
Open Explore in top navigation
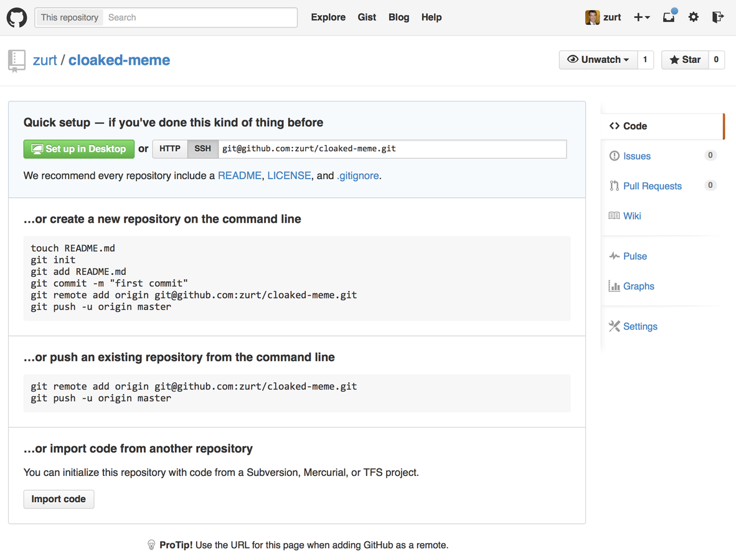[x=328, y=17]
